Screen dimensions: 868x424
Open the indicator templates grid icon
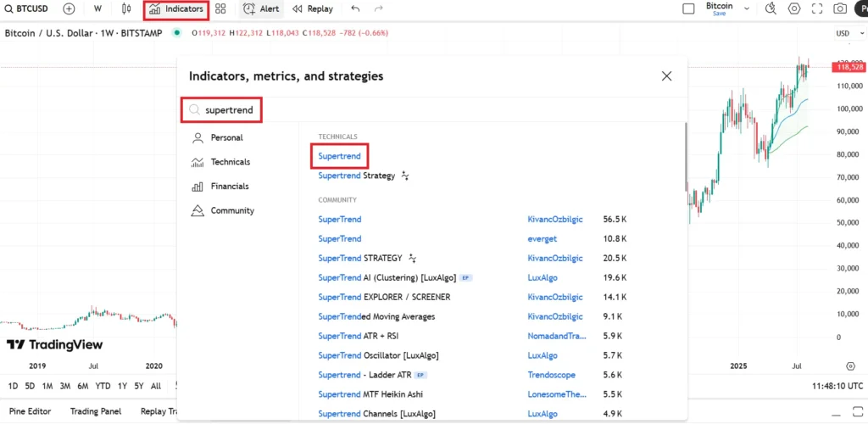[x=220, y=8]
